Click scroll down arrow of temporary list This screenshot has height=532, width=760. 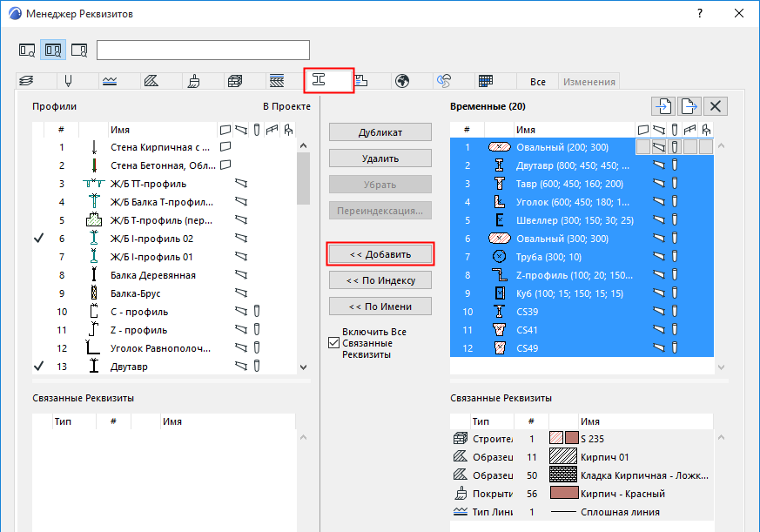tap(721, 367)
